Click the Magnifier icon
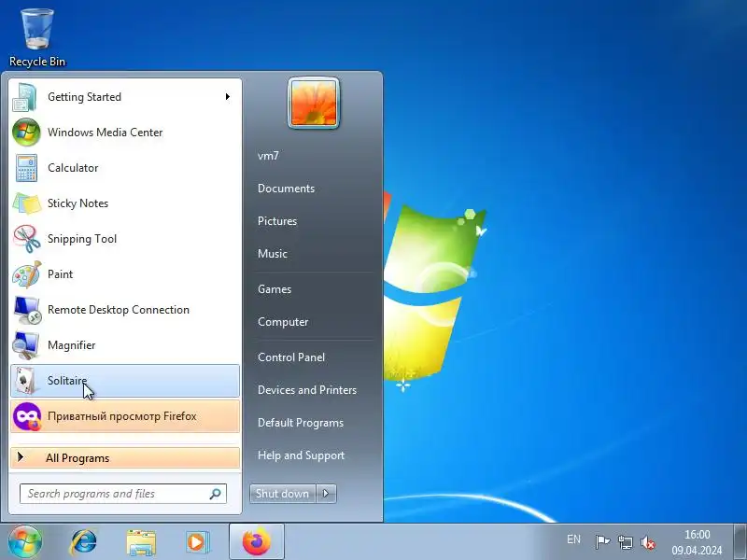 coord(26,345)
